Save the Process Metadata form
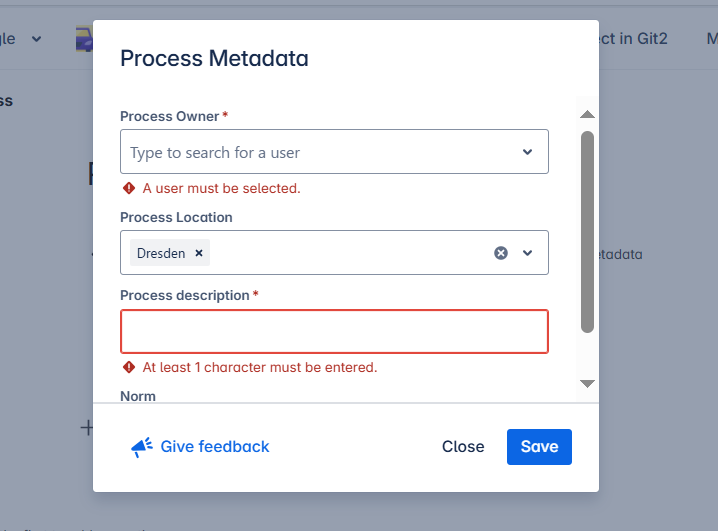 (x=539, y=447)
